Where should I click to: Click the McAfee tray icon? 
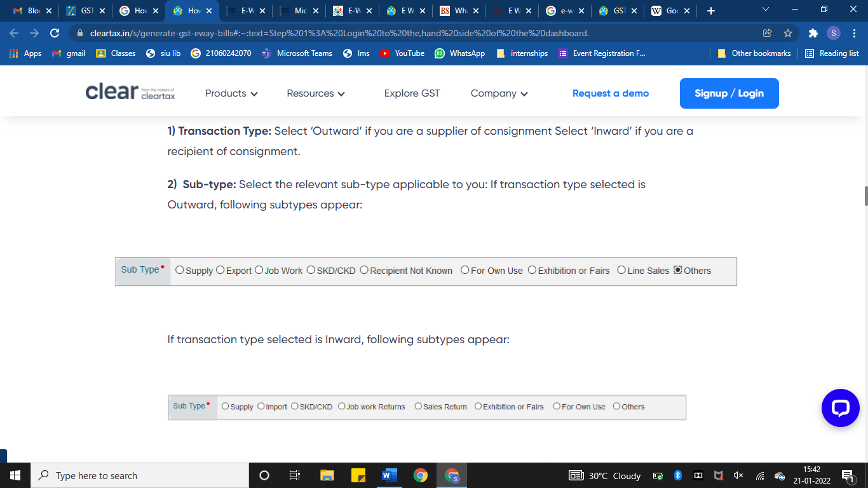tap(719, 475)
